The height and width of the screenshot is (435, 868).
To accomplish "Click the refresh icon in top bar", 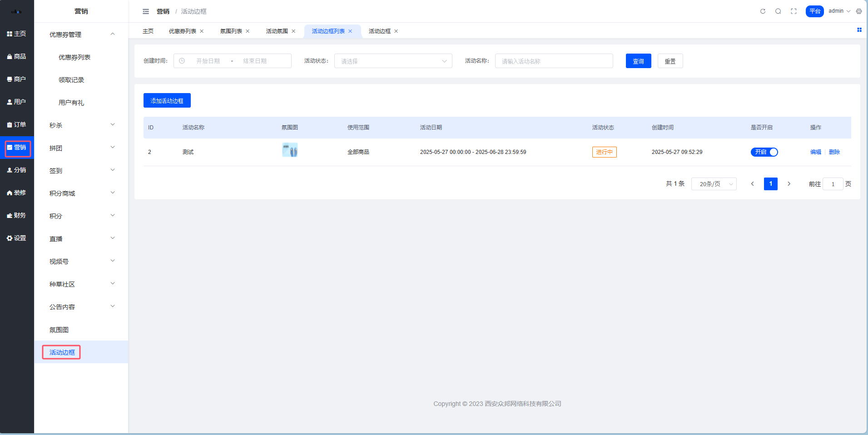I will [763, 11].
